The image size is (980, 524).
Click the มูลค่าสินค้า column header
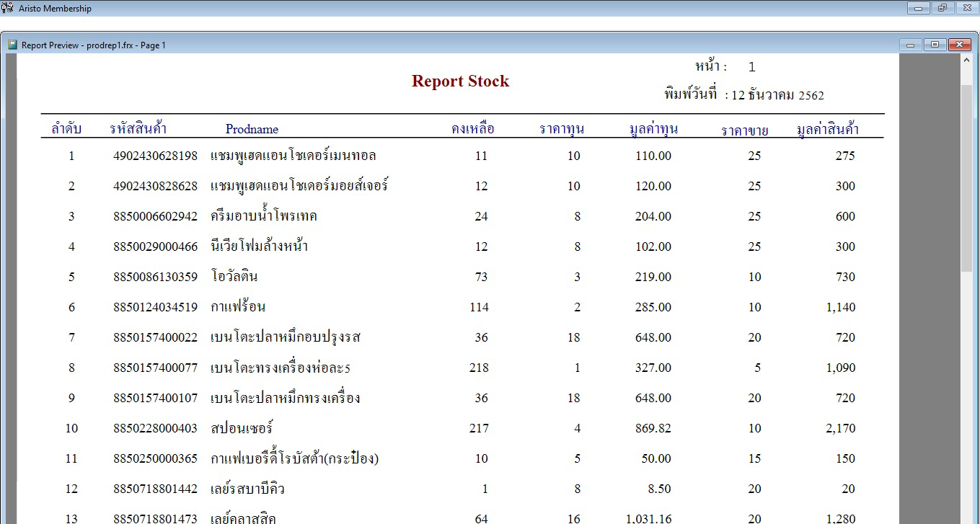[x=828, y=130]
